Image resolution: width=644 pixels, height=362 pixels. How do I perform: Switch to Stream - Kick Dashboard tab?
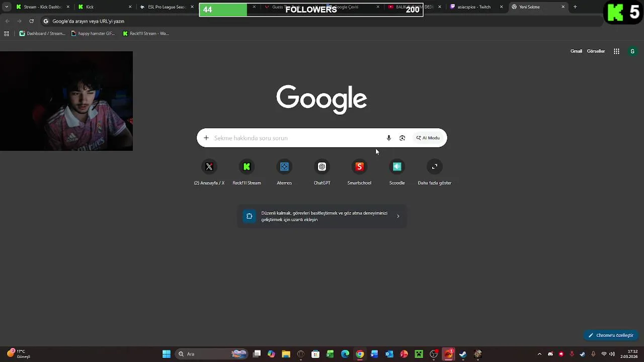pos(43,7)
